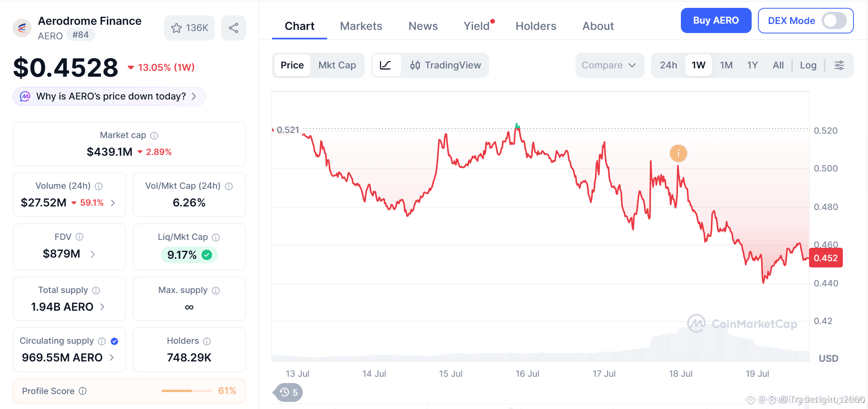This screenshot has height=409, width=868.
Task: Open the line chart view icon
Action: pos(386,65)
